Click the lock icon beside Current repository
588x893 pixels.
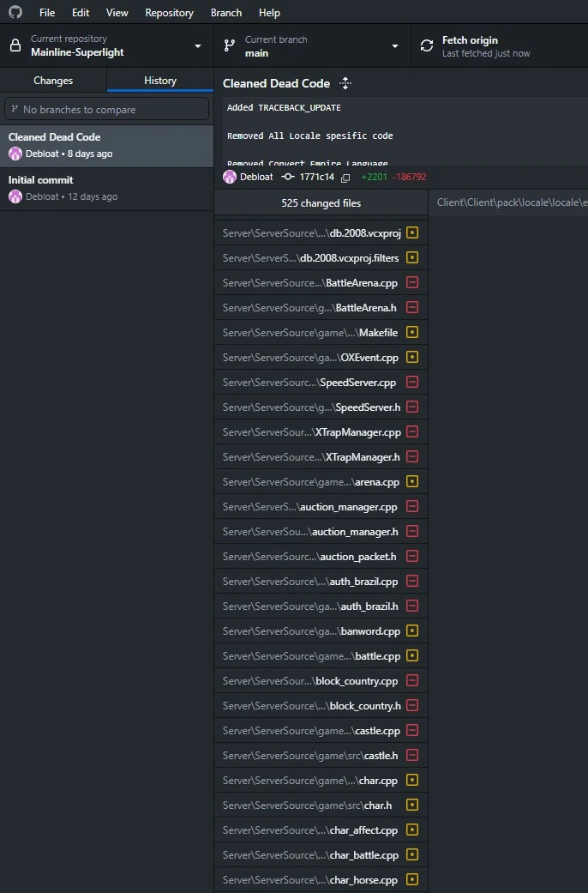tap(15, 46)
